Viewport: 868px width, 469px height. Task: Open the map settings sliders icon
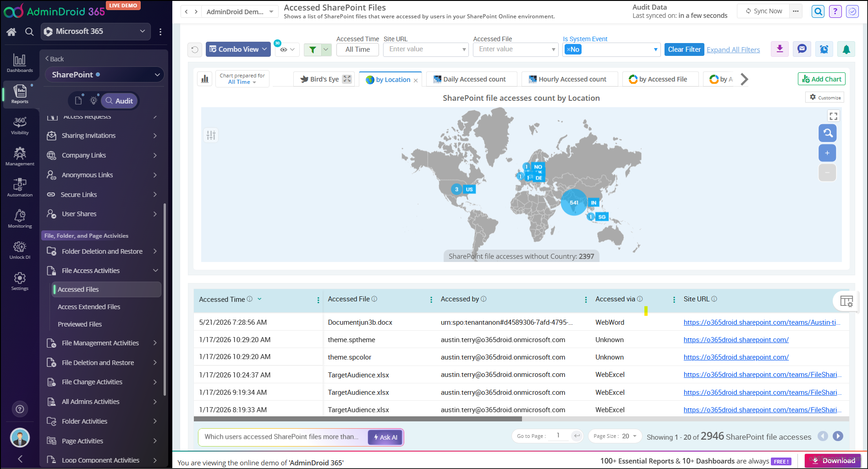[211, 135]
